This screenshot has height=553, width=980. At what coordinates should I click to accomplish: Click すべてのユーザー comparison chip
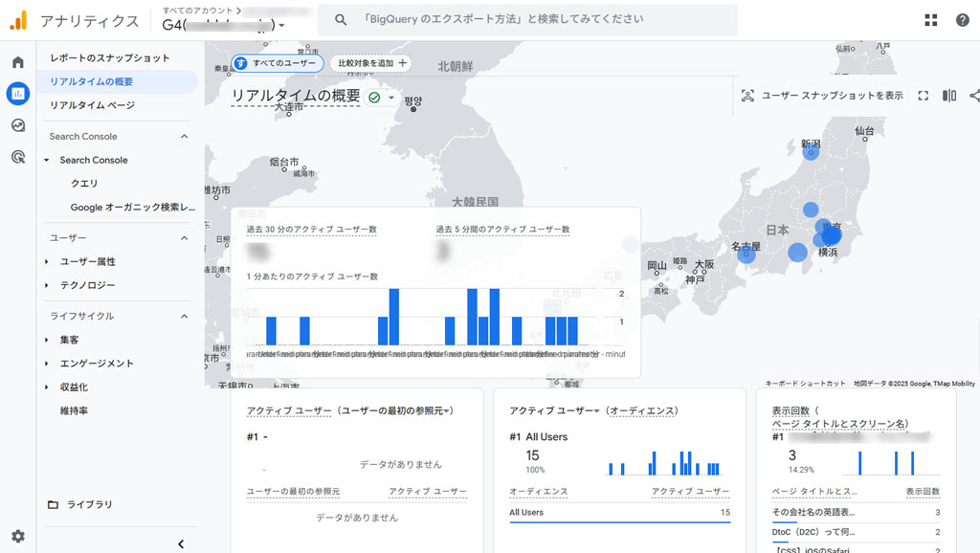pyautogui.click(x=278, y=63)
